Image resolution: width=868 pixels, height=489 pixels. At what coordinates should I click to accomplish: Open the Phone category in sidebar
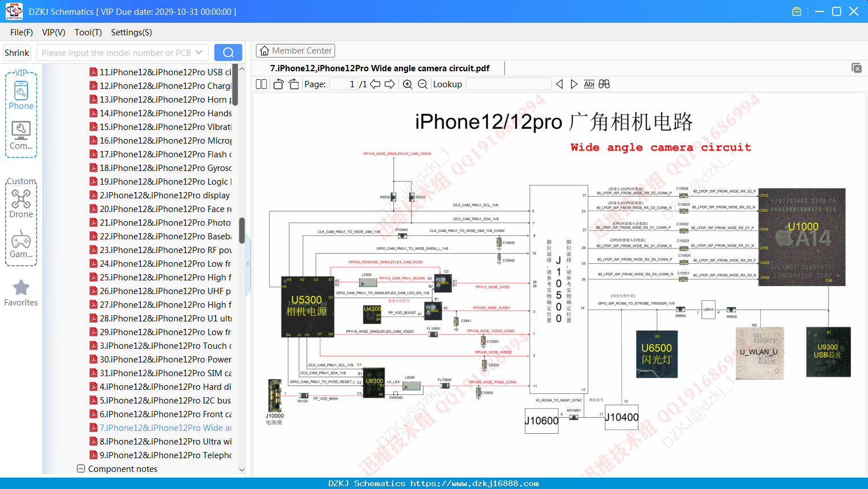pyautogui.click(x=21, y=95)
